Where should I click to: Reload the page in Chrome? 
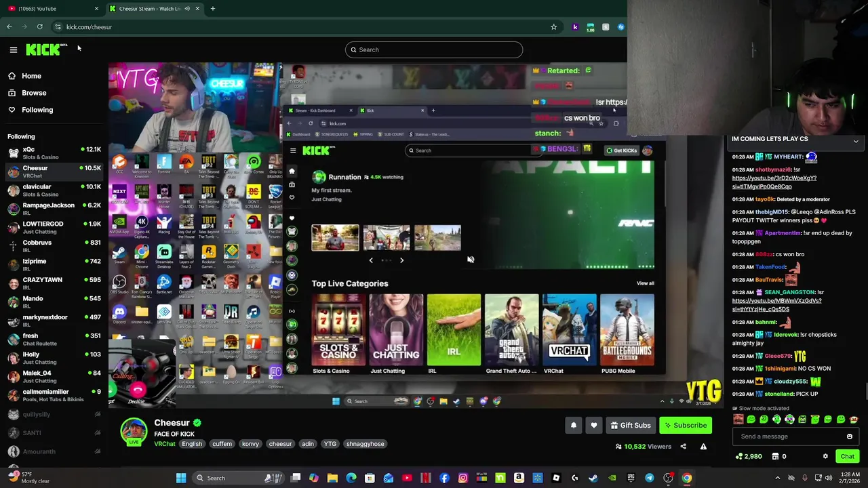[40, 27]
